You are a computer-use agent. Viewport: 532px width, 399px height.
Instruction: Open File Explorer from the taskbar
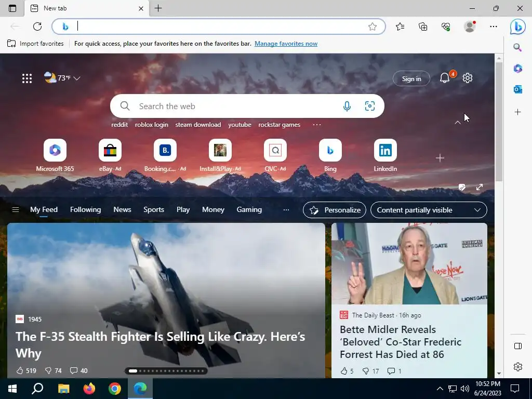[63, 389]
